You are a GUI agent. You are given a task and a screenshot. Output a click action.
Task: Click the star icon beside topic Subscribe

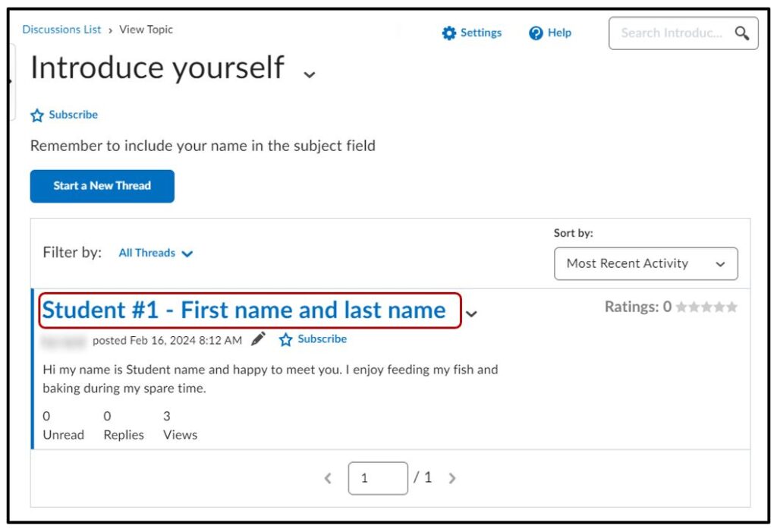37,115
